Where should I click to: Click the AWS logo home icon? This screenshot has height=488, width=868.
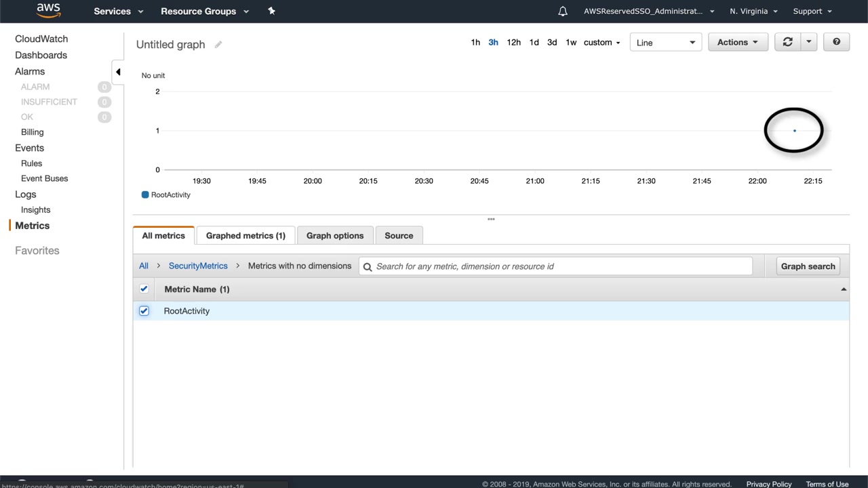tap(49, 10)
